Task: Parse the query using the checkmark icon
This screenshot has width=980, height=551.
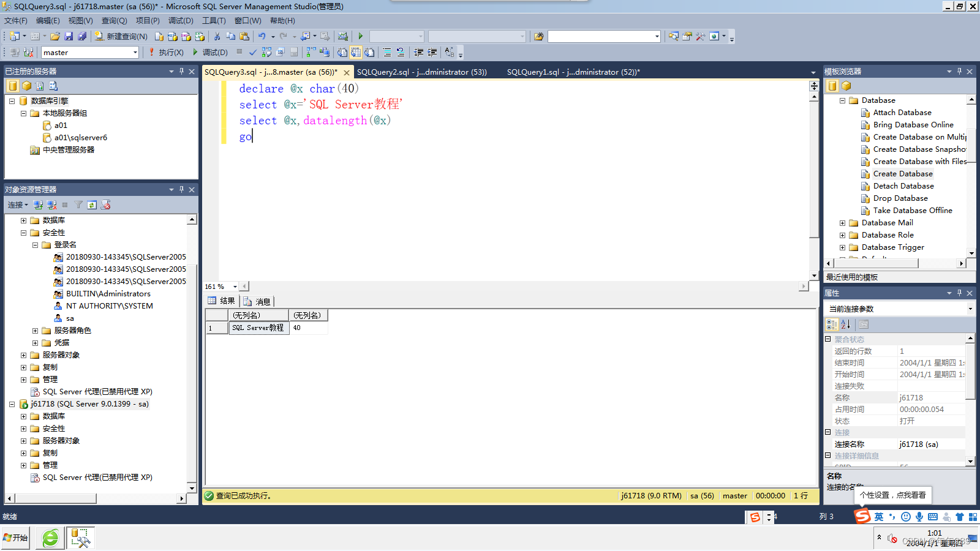Action: [x=252, y=52]
